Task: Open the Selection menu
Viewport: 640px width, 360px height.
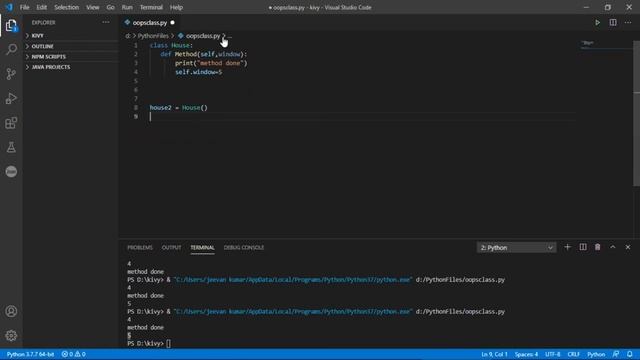Action: [67, 7]
